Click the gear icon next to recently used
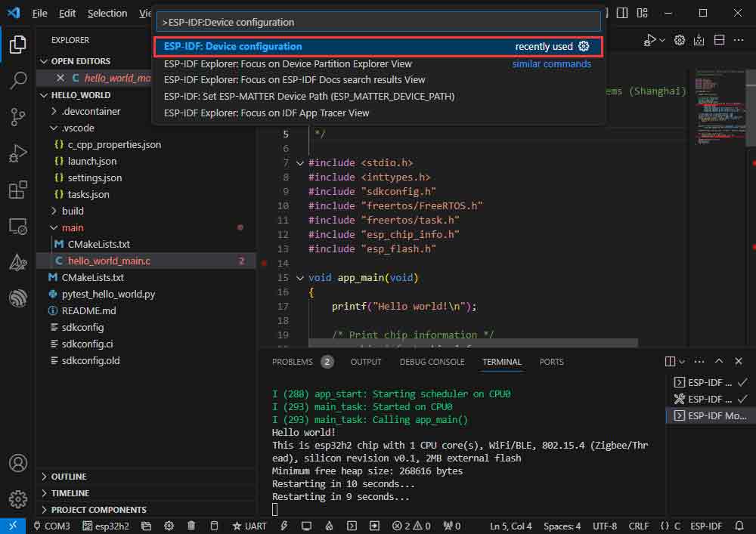Viewport: 756px width, 534px height. 584,46
